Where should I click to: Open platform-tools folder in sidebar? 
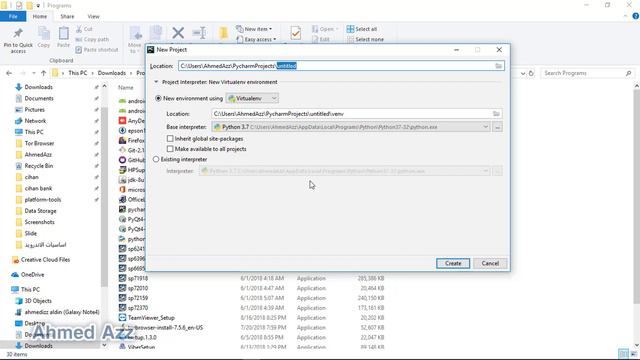[x=43, y=200]
